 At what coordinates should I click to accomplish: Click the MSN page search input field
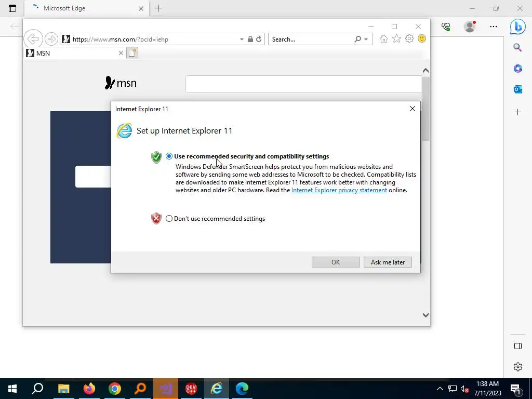click(303, 84)
